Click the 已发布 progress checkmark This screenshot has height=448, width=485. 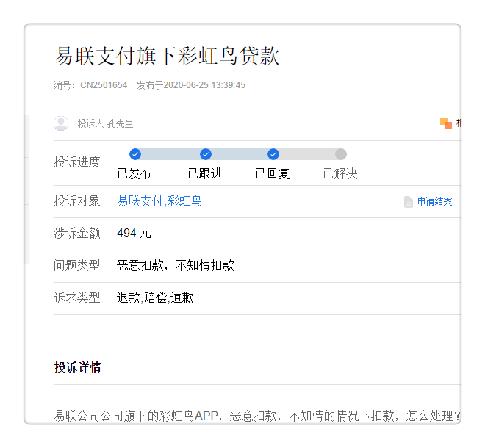point(135,154)
